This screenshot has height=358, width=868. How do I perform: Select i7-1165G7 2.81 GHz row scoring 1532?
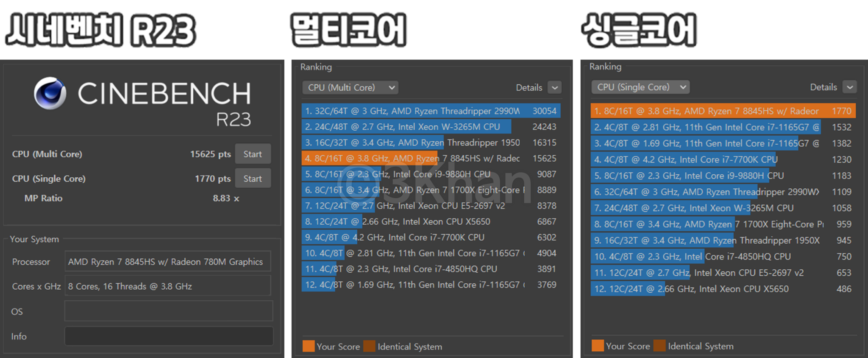723,127
